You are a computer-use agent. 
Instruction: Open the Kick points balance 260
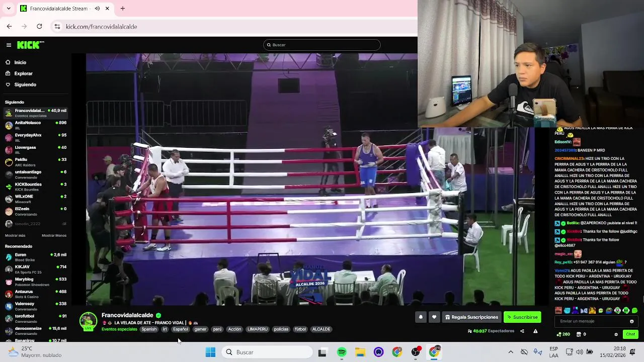pyautogui.click(x=563, y=334)
